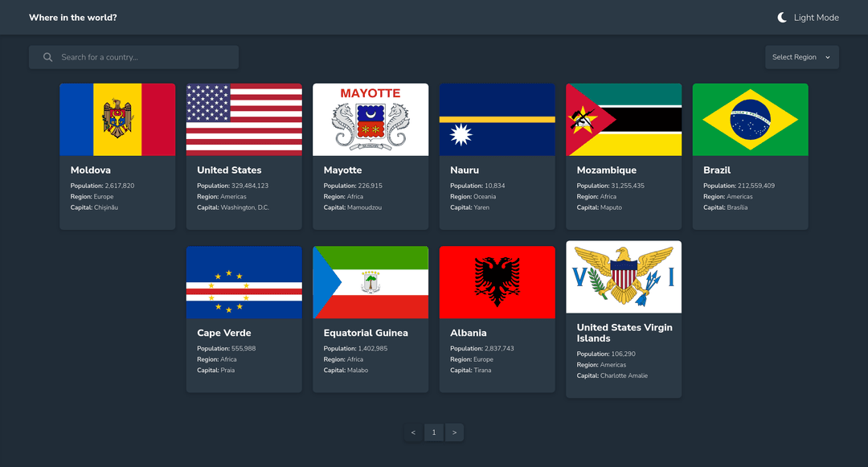
Task: Click the Mayotte card title below its flag
Action: click(x=342, y=170)
